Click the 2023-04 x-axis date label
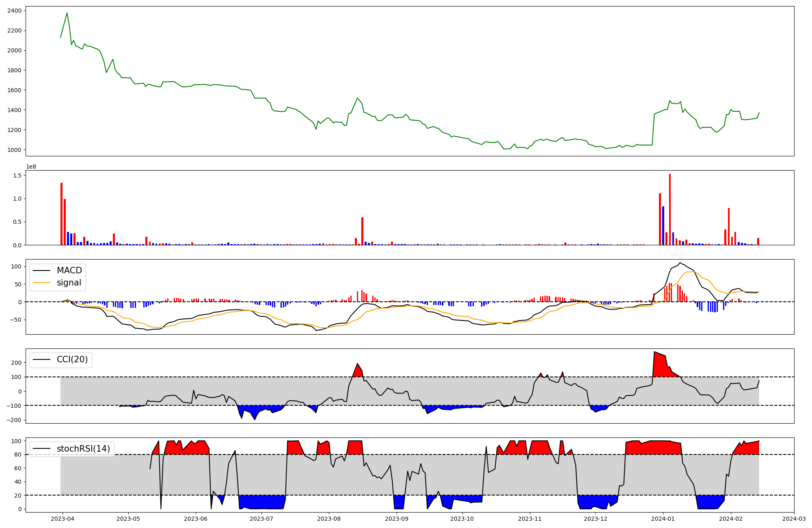812x528 pixels. 63,519
